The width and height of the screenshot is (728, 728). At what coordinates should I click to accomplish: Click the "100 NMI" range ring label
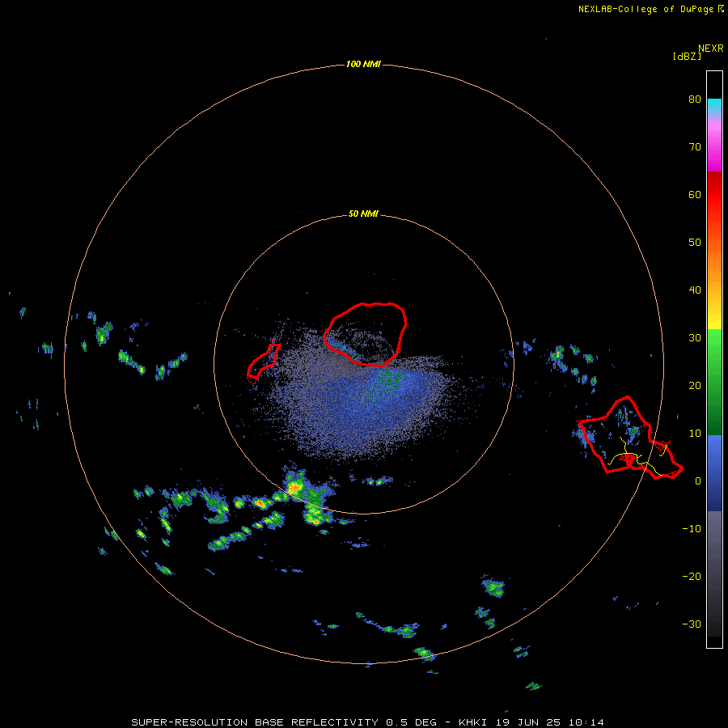click(x=363, y=64)
